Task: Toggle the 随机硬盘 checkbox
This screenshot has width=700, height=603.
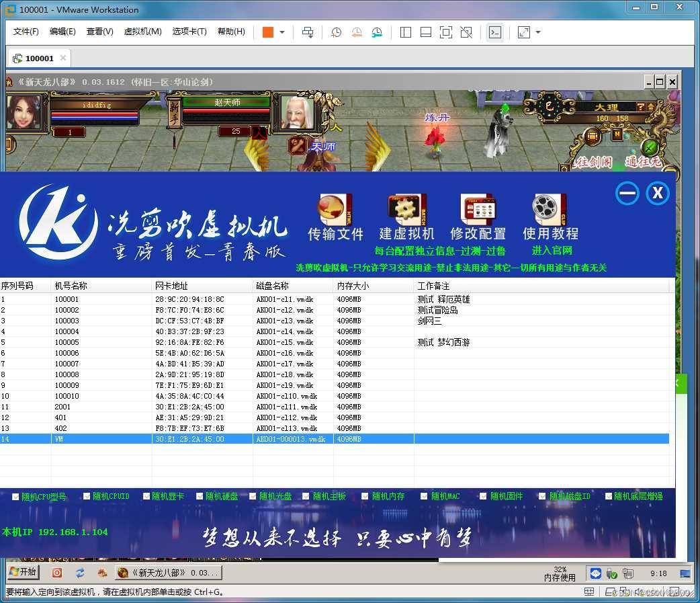Action: (x=200, y=496)
